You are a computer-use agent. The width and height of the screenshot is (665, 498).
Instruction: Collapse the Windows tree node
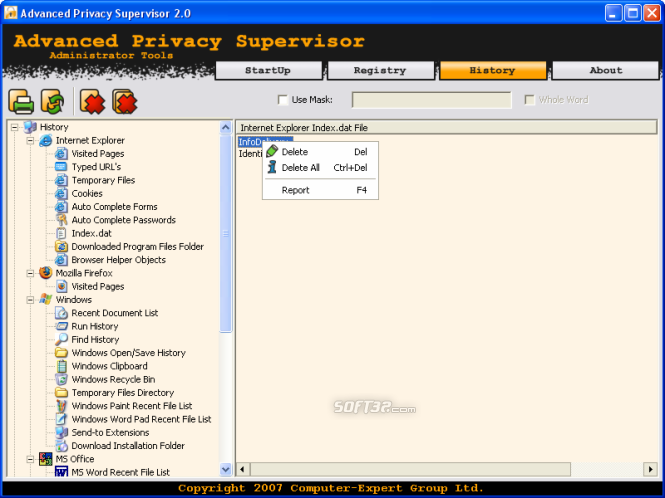(x=30, y=300)
